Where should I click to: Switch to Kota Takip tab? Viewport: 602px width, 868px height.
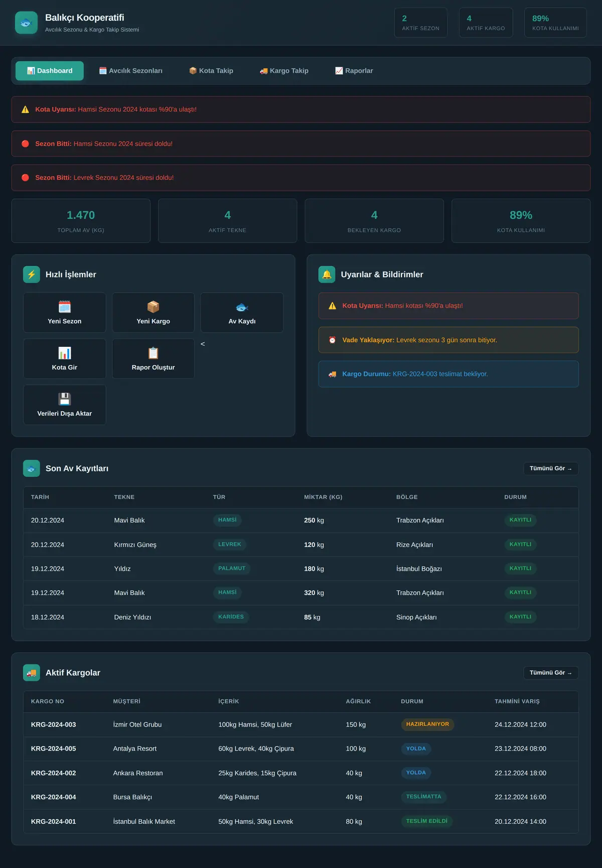211,71
